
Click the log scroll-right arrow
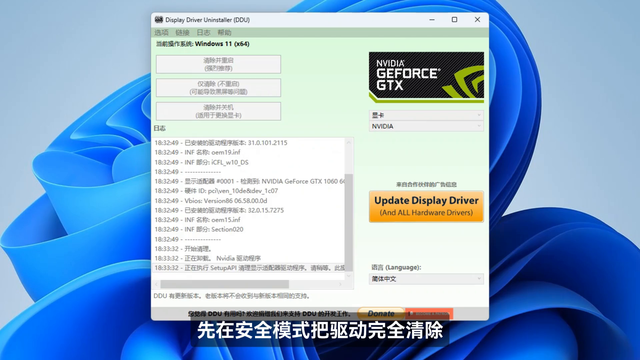341,284
